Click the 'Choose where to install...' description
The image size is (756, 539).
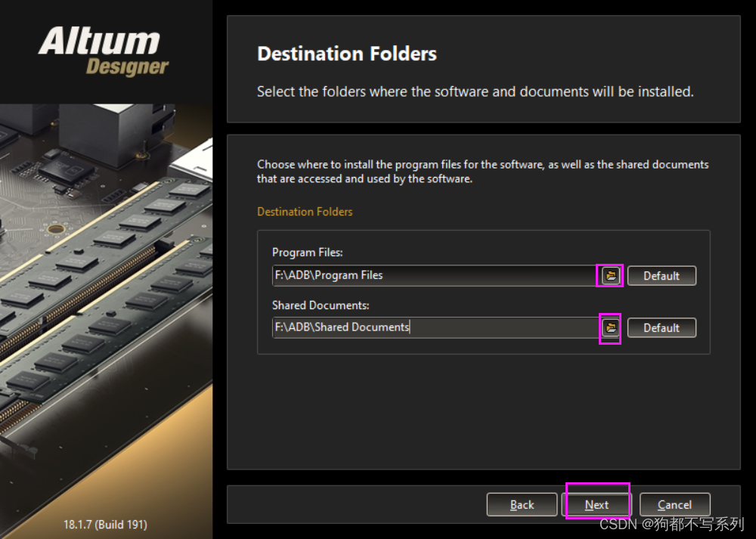[x=482, y=172]
